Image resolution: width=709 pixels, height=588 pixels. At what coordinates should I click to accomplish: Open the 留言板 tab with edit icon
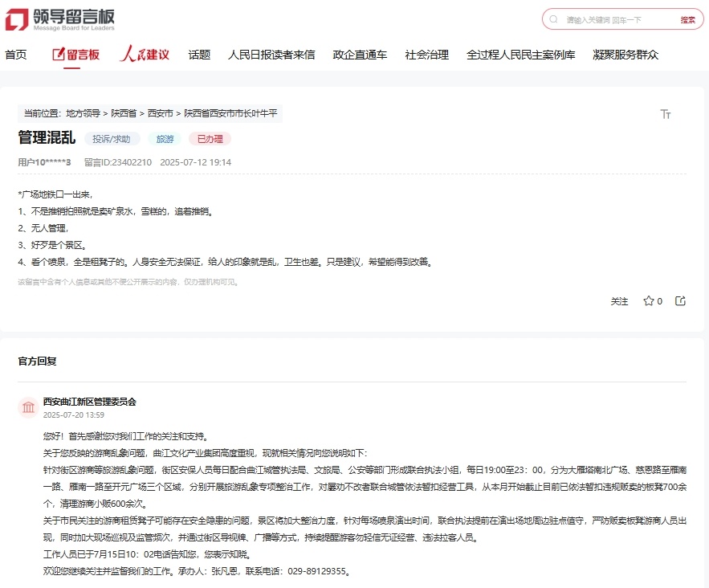(75, 55)
